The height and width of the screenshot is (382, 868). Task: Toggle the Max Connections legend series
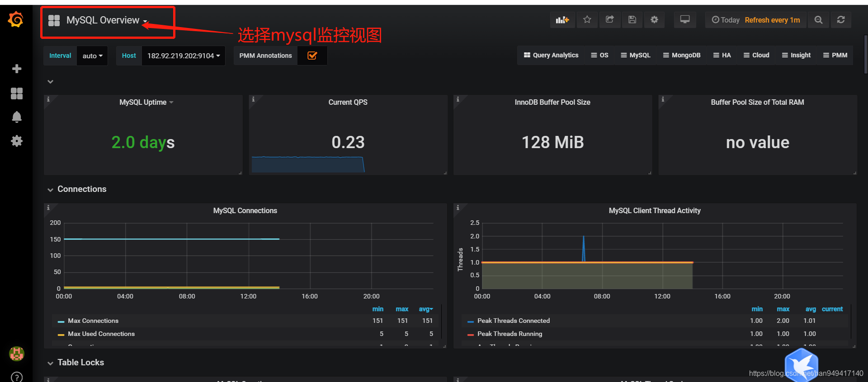(x=93, y=321)
